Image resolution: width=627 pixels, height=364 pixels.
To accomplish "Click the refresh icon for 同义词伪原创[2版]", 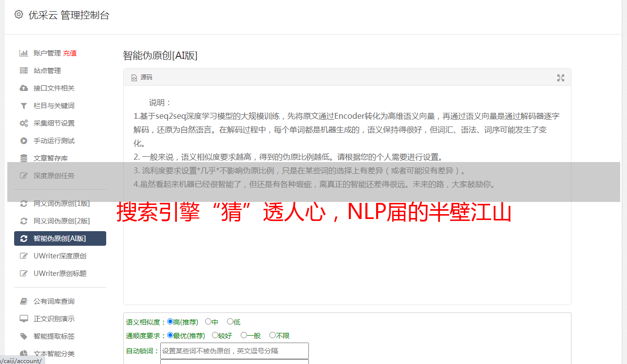I will coord(23,221).
